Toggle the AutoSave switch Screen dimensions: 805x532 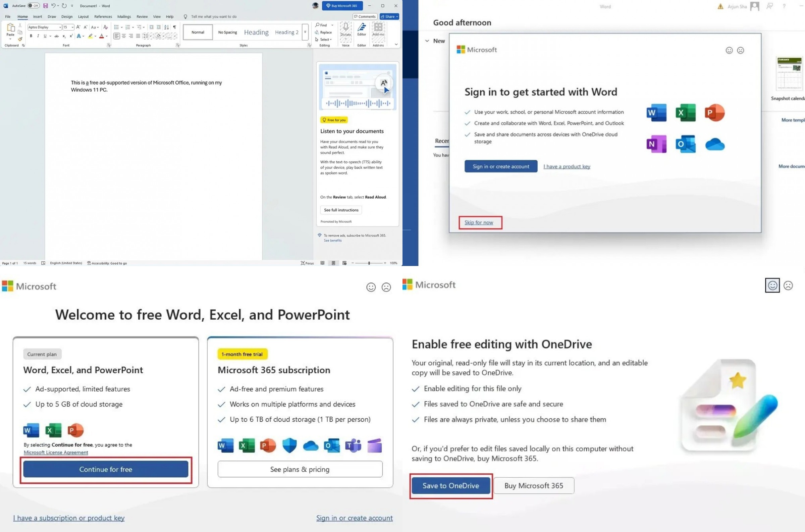point(34,6)
